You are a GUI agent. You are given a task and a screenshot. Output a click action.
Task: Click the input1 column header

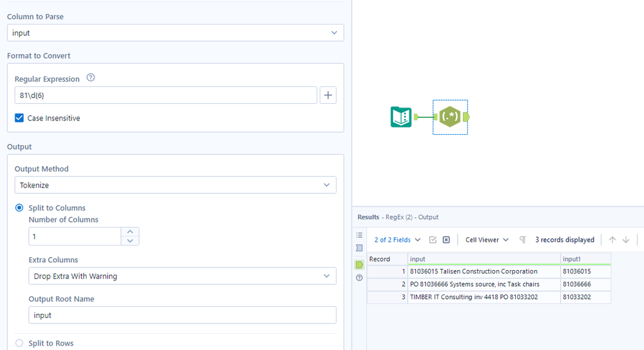pyautogui.click(x=586, y=259)
